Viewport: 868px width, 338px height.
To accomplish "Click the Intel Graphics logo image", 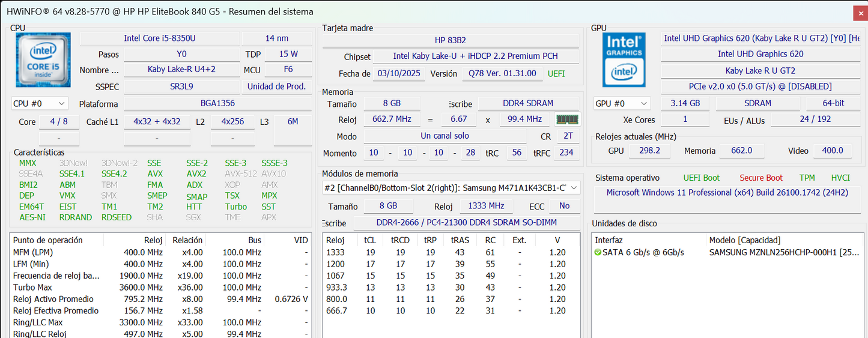I will click(x=624, y=59).
